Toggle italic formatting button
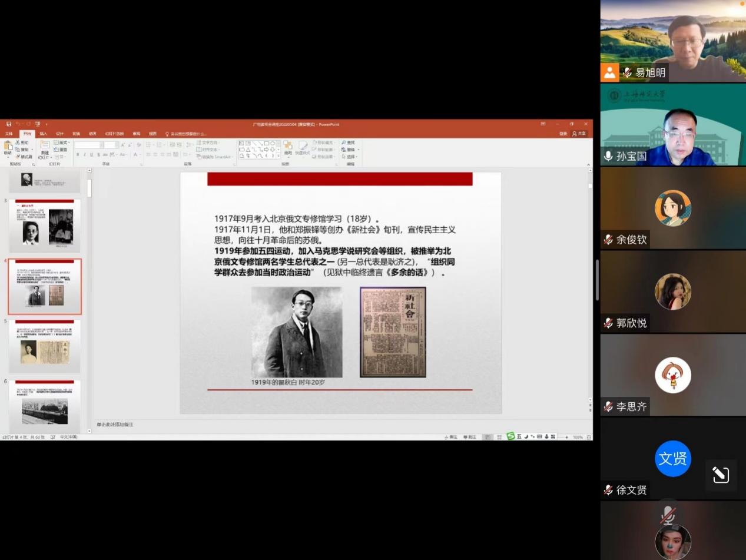Viewport: 746px width, 560px height. 84,155
